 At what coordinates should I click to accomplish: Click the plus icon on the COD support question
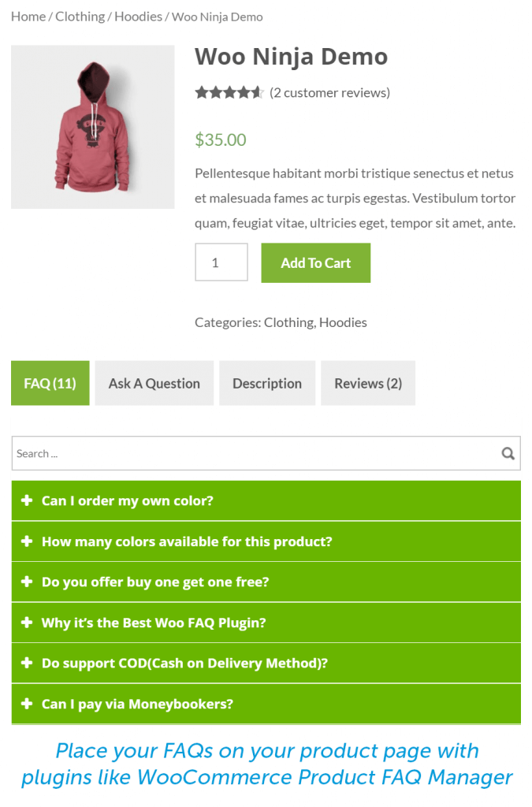pos(27,663)
